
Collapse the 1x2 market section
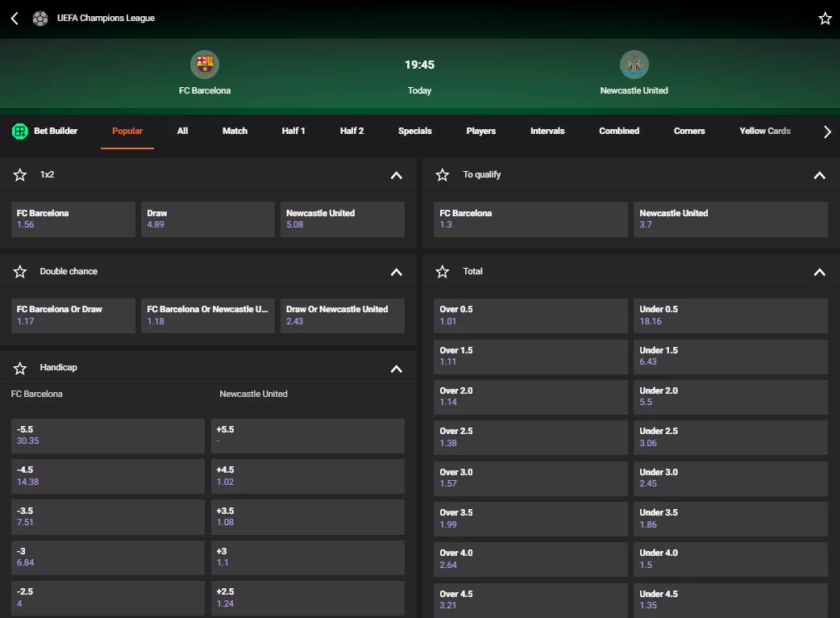(396, 174)
